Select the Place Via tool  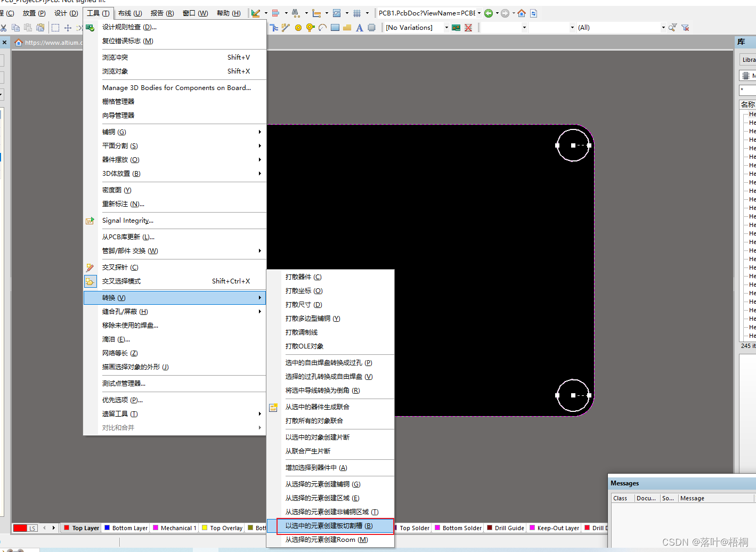point(310,28)
